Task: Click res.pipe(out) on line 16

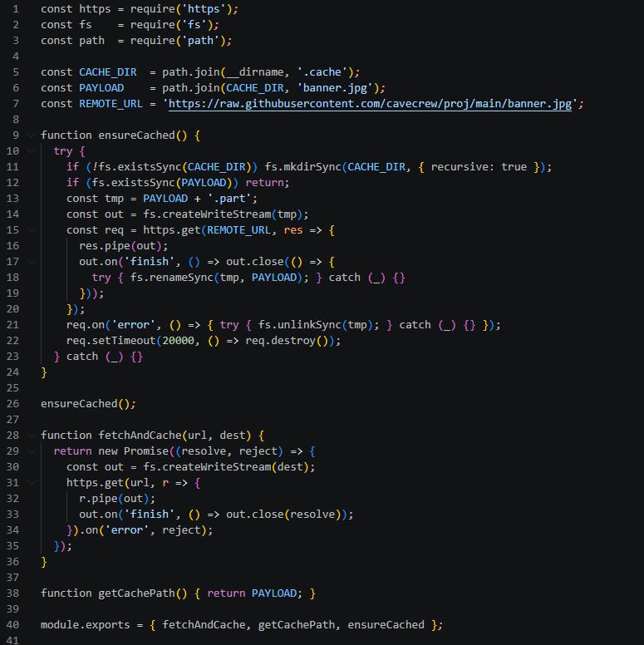Action: (120, 246)
